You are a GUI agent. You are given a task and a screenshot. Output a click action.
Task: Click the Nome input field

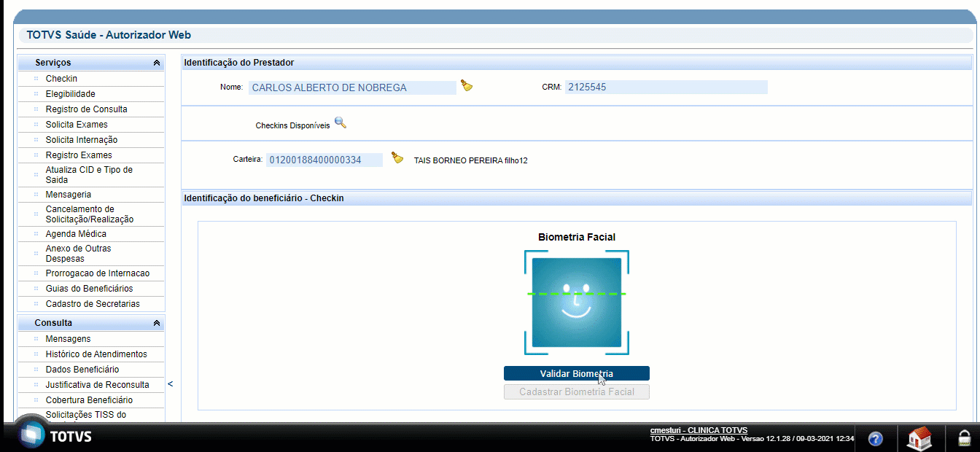[352, 87]
